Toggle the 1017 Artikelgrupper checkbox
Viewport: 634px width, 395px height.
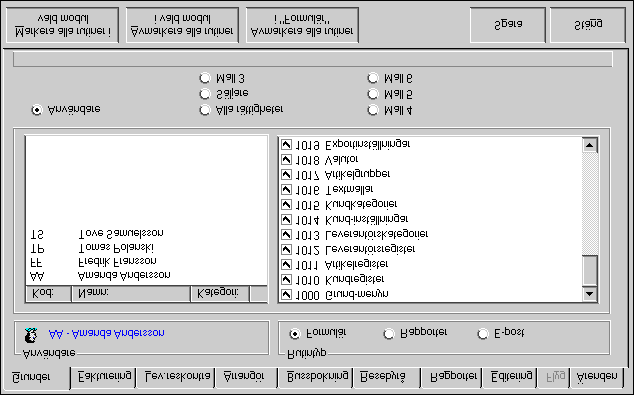point(286,175)
